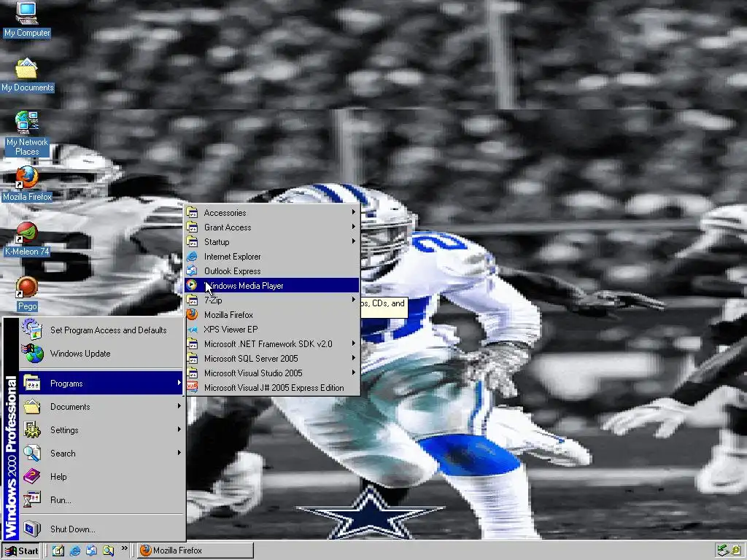
Task: Expand Settings submenu in Start menu
Action: pyautogui.click(x=101, y=430)
